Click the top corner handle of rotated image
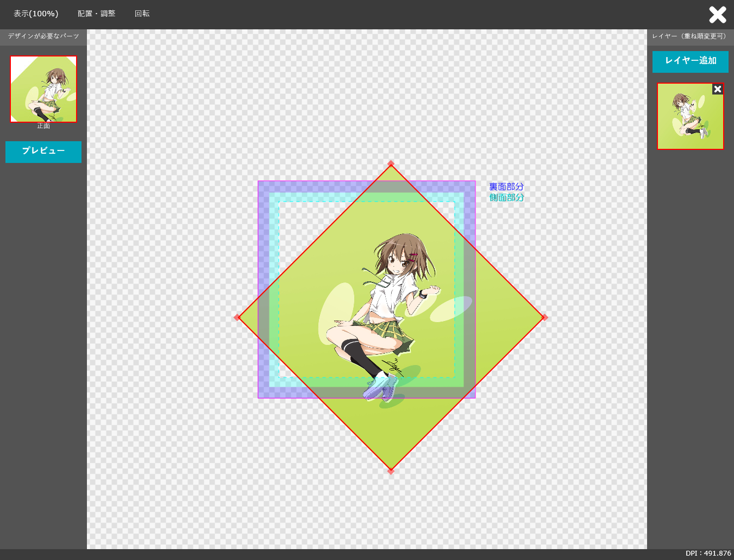This screenshot has width=734, height=560. pyautogui.click(x=391, y=163)
